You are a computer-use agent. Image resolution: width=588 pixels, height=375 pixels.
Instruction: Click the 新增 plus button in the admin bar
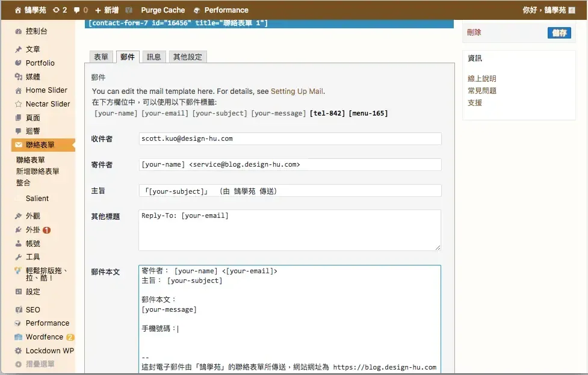pyautogui.click(x=107, y=10)
